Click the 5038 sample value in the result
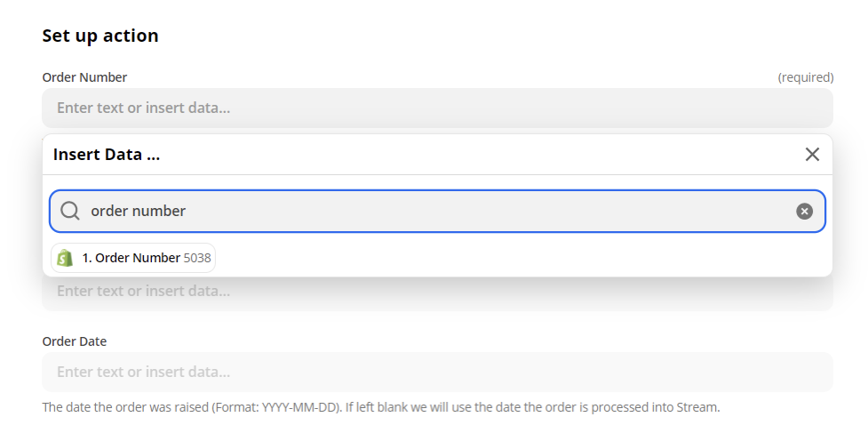 tap(197, 258)
